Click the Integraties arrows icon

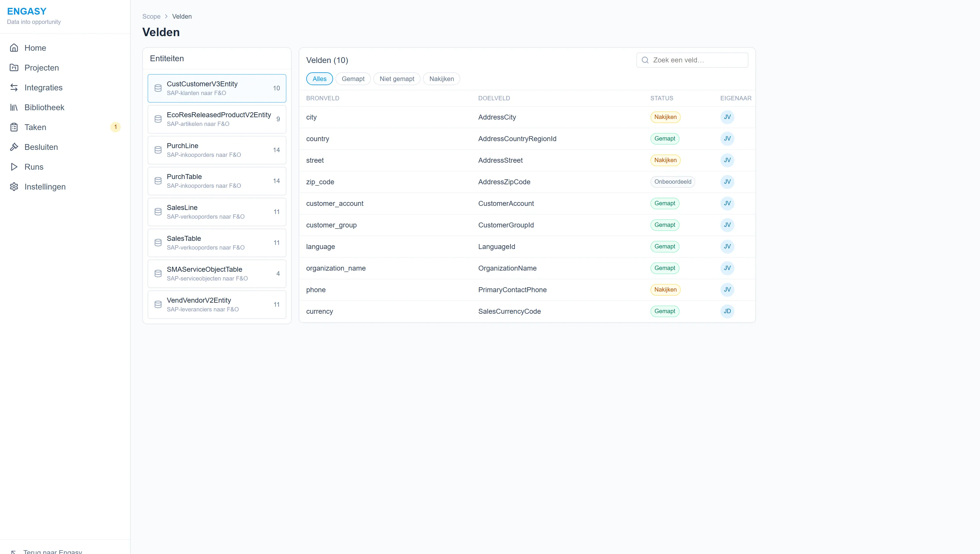click(x=14, y=87)
